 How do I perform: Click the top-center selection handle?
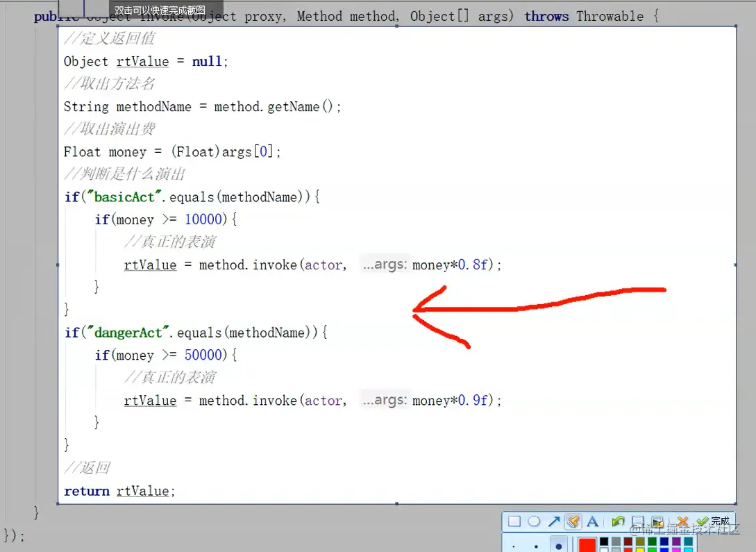(396, 26)
